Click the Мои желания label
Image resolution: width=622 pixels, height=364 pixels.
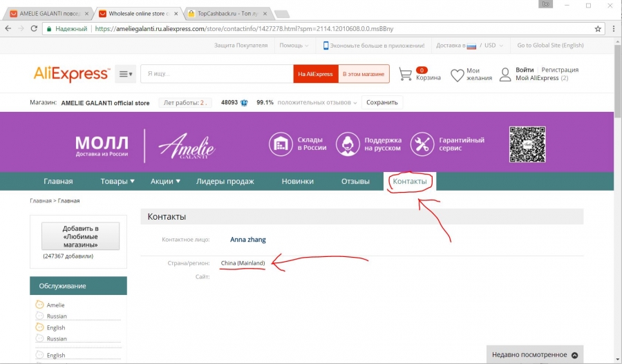479,75
